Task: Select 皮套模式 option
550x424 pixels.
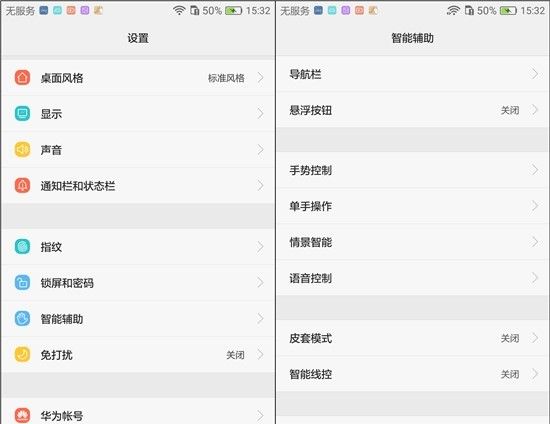Action: tap(412, 338)
